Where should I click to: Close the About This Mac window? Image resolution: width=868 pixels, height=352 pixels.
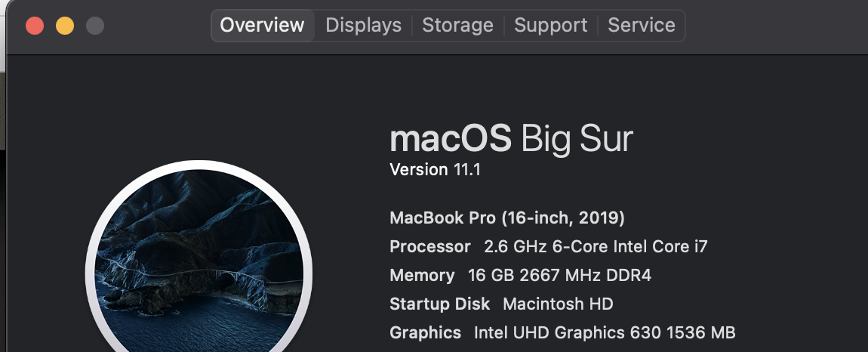click(x=35, y=26)
